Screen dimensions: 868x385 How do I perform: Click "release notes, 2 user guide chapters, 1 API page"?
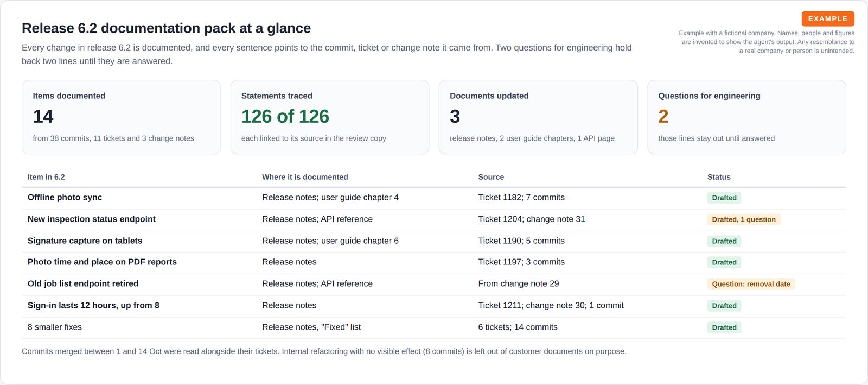coord(532,138)
